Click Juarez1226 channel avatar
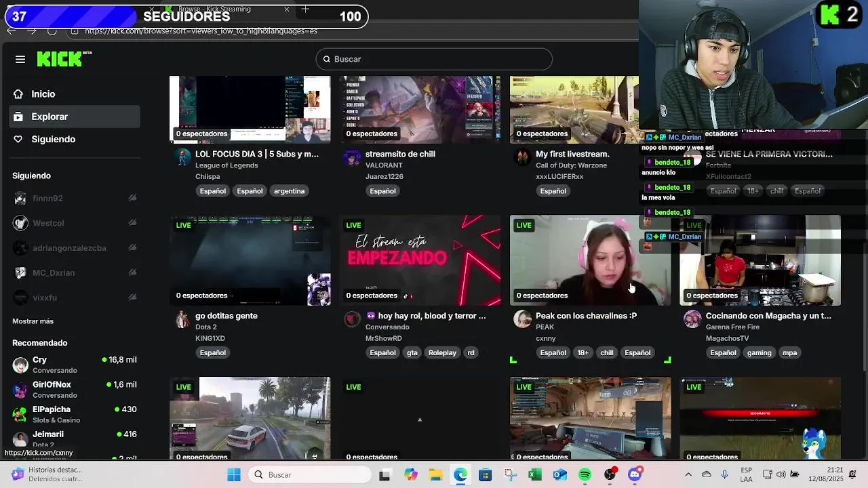This screenshot has height=488, width=868. [352, 158]
